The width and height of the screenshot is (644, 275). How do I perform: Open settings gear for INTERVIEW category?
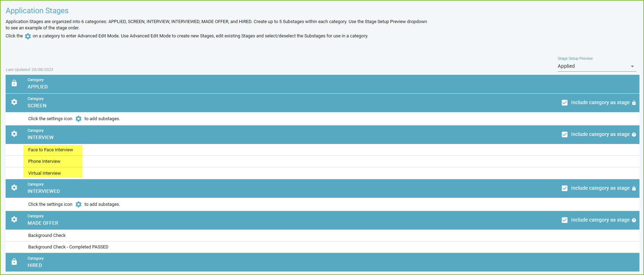[x=14, y=134]
